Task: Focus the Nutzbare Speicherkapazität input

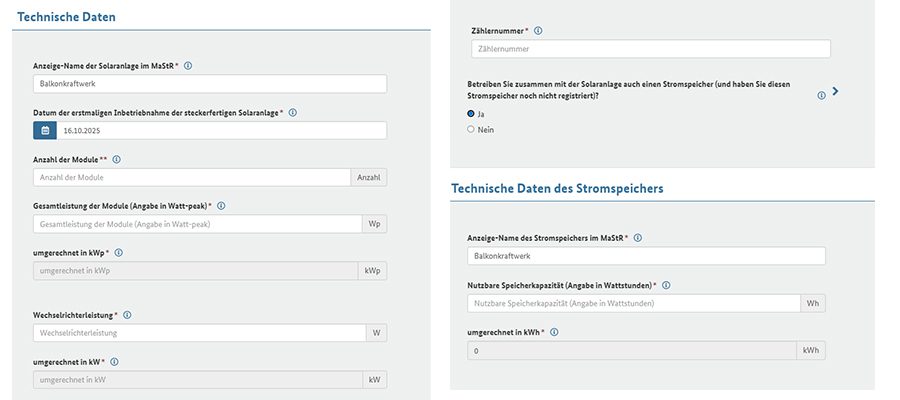Action: [634, 303]
